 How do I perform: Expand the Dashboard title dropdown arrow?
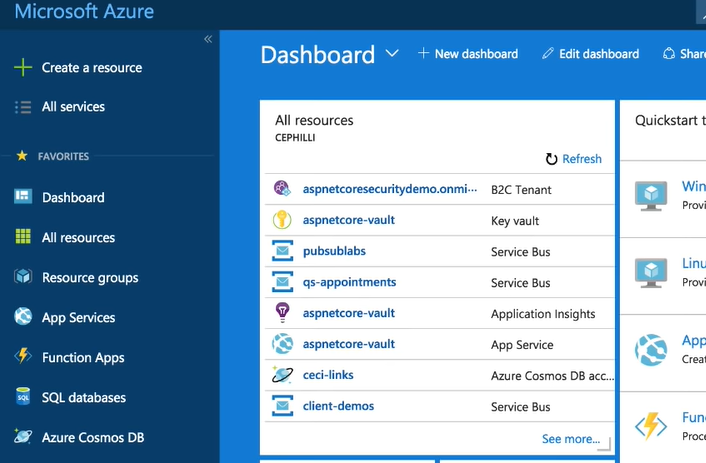click(x=392, y=53)
